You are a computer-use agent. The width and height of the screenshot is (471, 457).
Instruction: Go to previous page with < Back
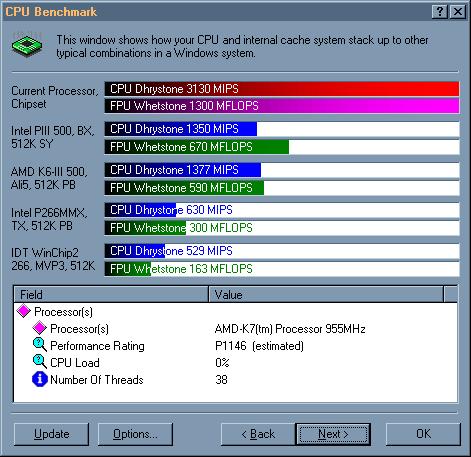pyautogui.click(x=258, y=434)
